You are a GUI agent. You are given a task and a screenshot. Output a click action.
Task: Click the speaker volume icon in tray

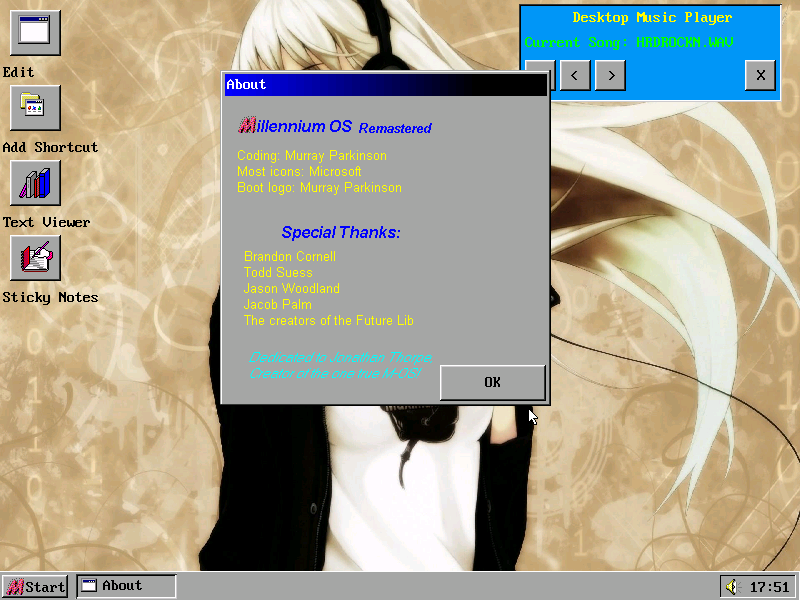pos(731,587)
